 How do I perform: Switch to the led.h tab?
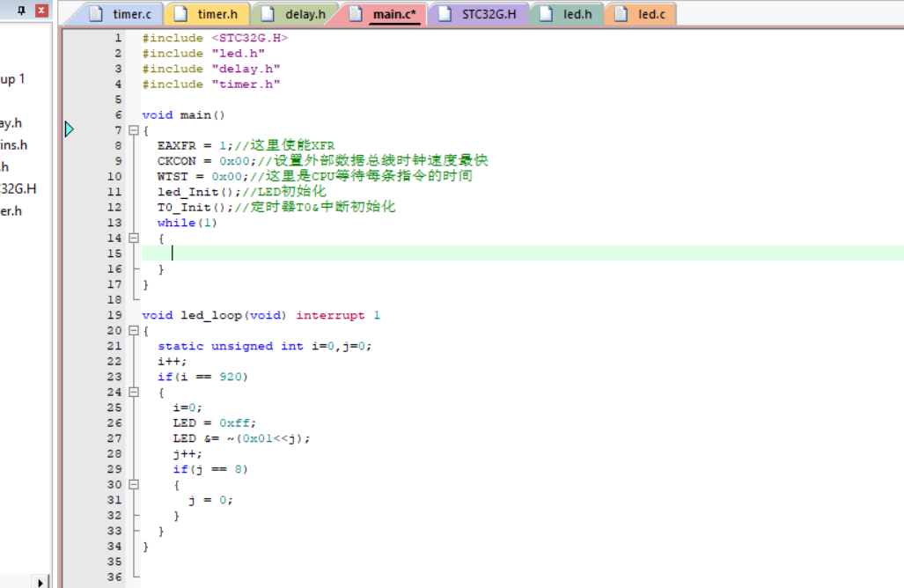point(567,14)
